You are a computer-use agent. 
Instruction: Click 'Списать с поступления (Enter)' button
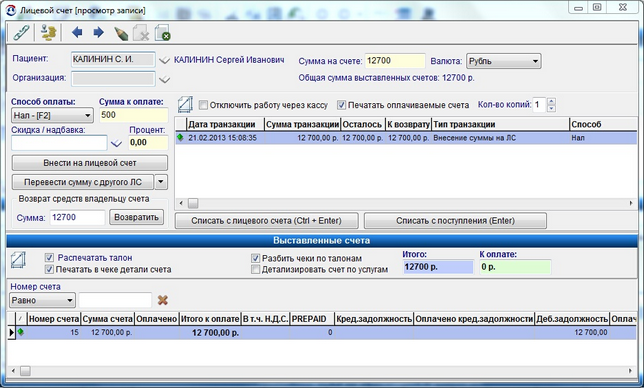(455, 220)
